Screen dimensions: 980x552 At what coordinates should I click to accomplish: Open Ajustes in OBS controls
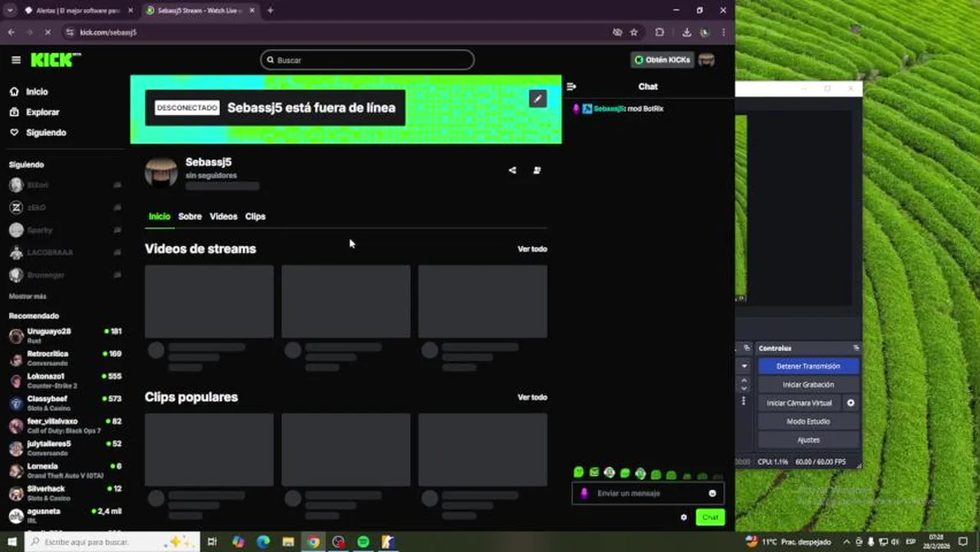coord(808,440)
